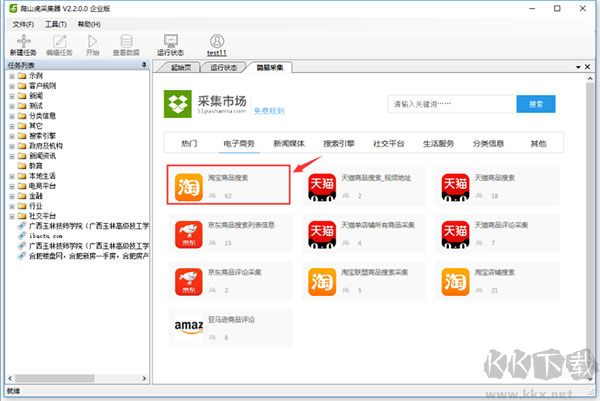
Task: Click the keyword search input field
Action: (x=452, y=104)
